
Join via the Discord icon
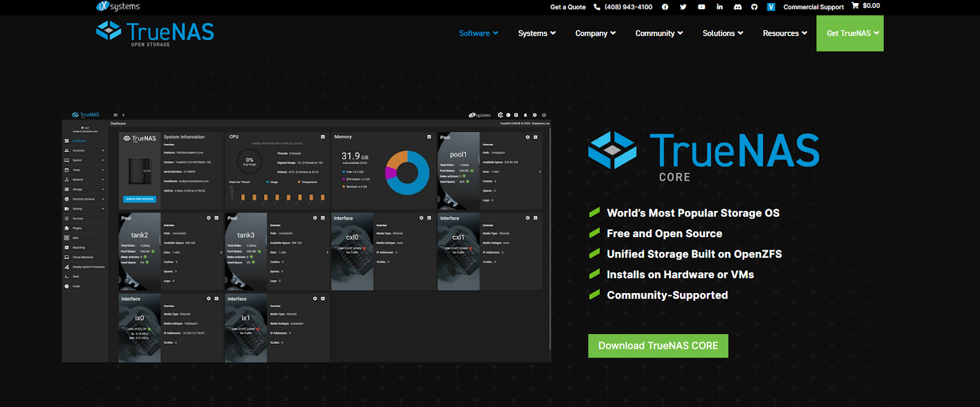(x=737, y=7)
